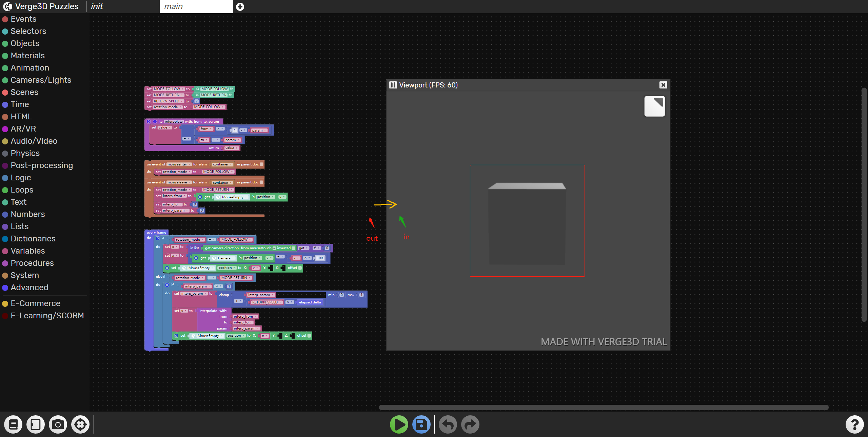The width and height of the screenshot is (868, 437).
Task: Click the Verge3D Puzzles logo
Action: [x=7, y=6]
